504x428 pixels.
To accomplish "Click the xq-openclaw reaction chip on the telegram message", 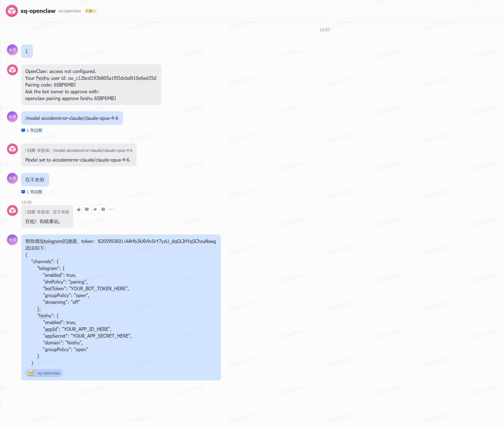I will click(44, 373).
